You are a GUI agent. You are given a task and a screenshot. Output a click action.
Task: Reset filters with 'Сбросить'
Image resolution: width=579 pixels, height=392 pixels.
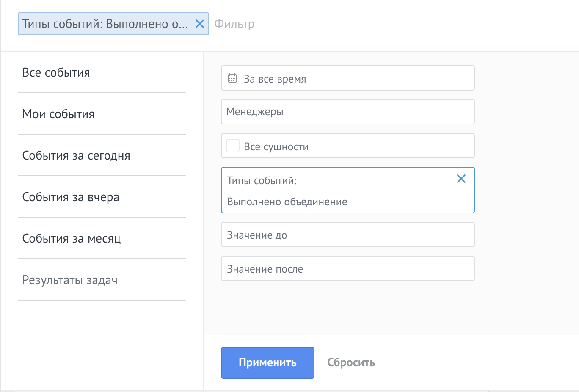point(351,363)
